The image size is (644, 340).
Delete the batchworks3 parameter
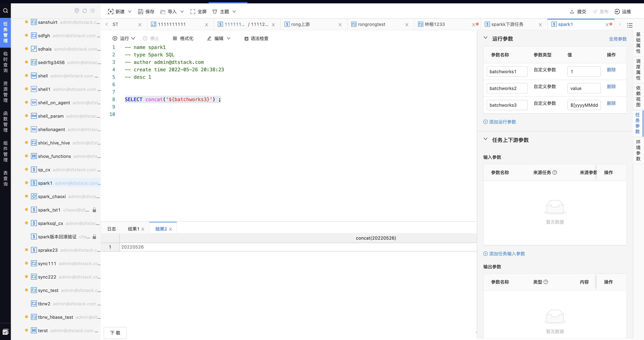coord(611,103)
